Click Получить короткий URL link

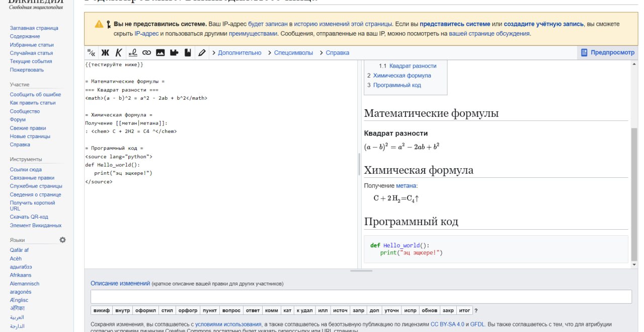point(33,206)
